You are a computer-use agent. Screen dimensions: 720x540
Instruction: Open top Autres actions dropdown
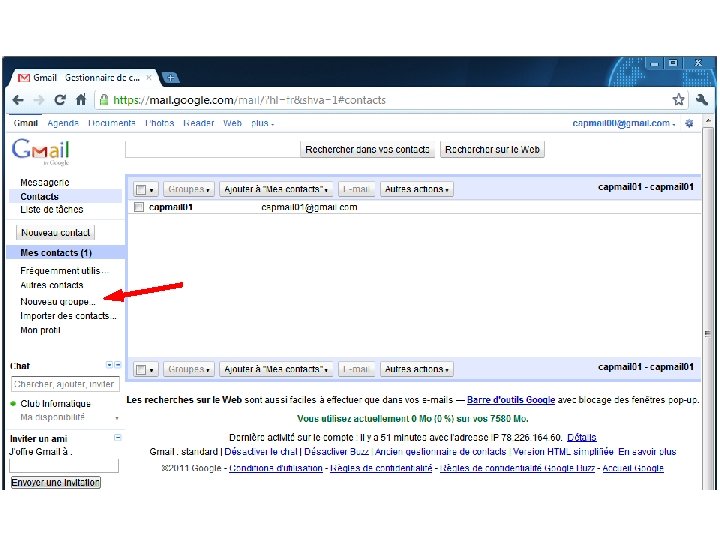[416, 189]
